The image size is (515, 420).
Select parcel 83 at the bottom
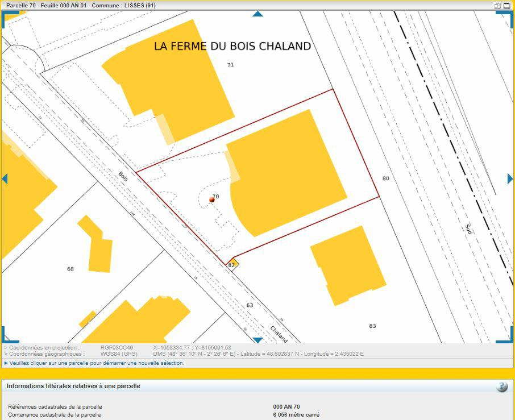click(373, 326)
